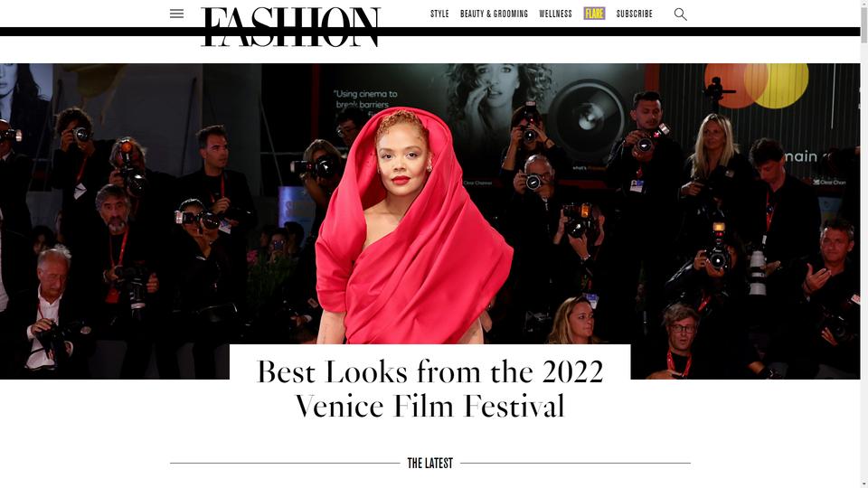The height and width of the screenshot is (488, 868).
Task: Go to the Wellness section
Action: point(555,14)
